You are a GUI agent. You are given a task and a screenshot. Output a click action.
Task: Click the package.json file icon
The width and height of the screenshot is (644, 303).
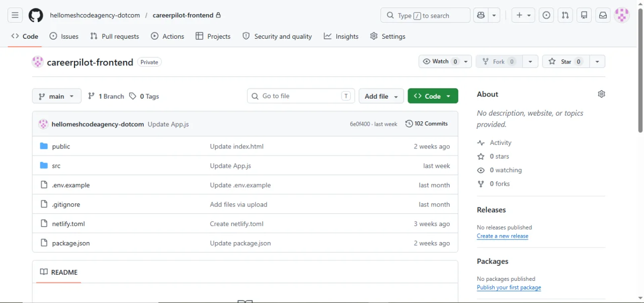pos(44,243)
